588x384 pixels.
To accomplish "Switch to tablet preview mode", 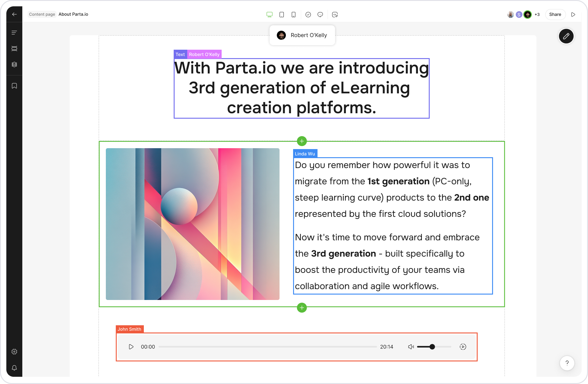I will tap(282, 14).
